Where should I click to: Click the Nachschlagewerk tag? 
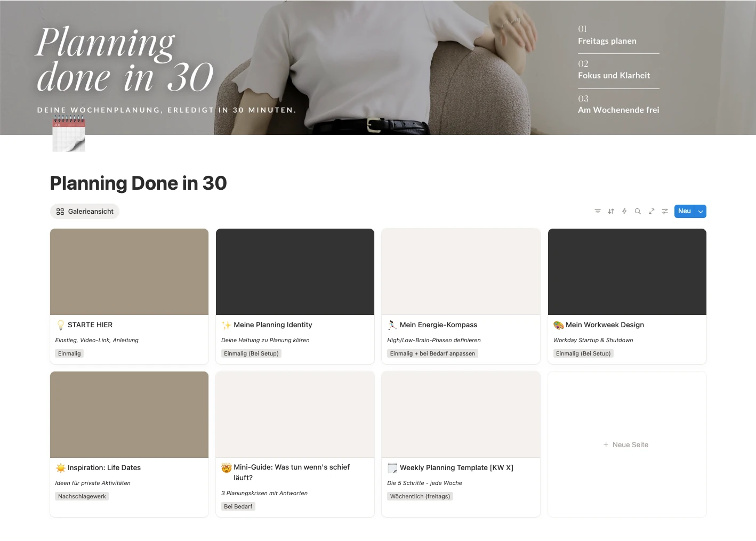coord(82,496)
